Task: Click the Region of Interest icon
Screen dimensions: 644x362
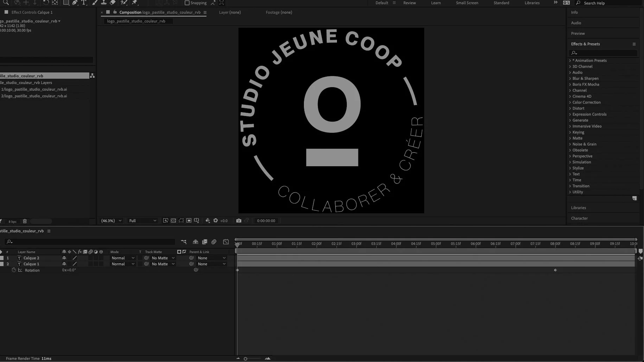Action: coord(189,221)
